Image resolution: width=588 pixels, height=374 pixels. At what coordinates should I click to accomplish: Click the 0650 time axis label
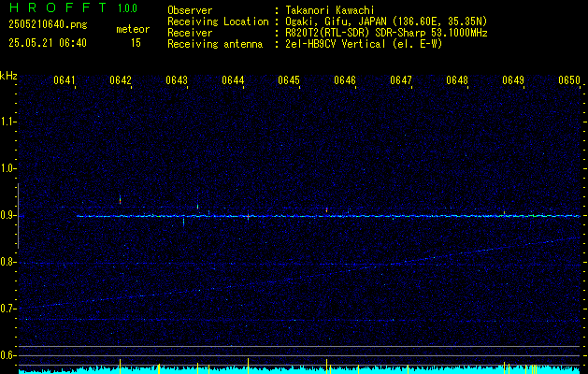tap(569, 80)
